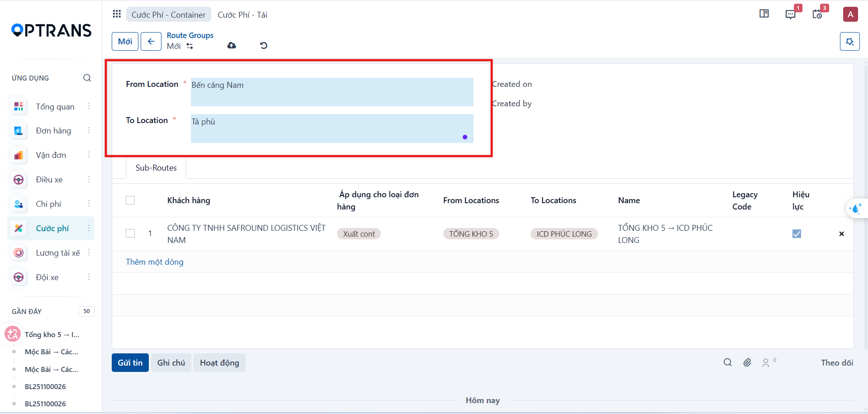Open the options dots next to Lương tài xế
This screenshot has height=414, width=868.
(89, 252)
